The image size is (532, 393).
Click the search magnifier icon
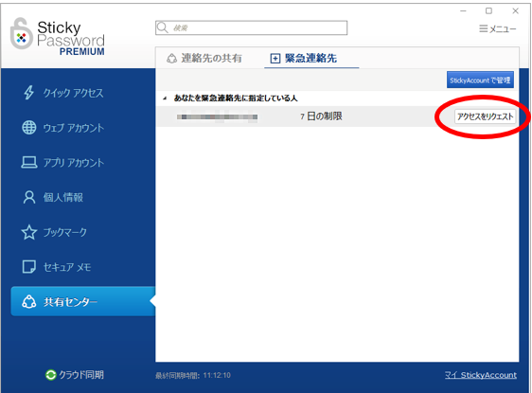coord(163,27)
